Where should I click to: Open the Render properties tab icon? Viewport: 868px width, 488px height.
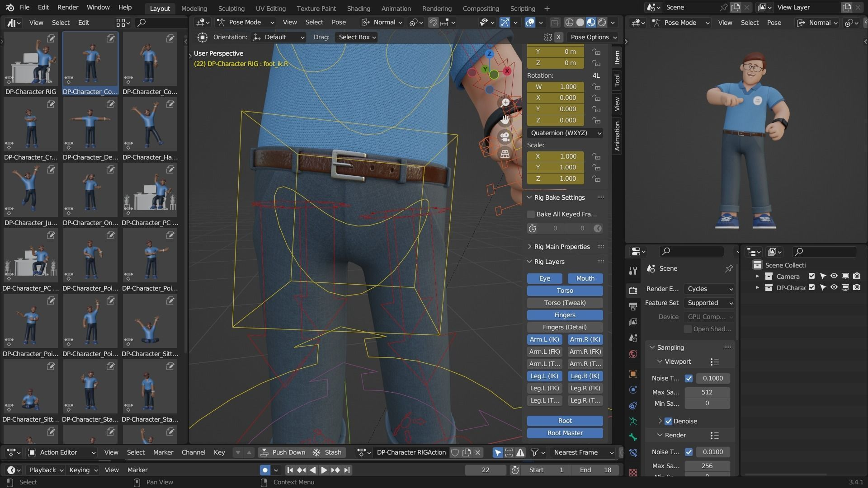point(633,290)
